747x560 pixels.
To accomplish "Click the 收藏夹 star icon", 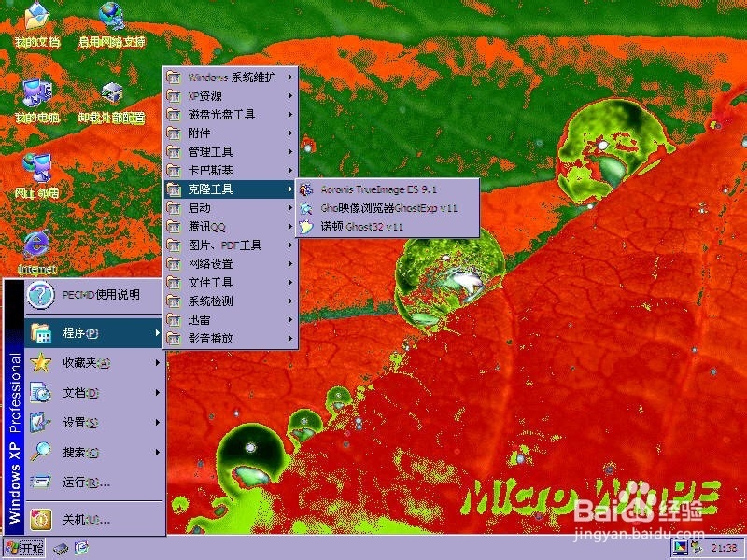I will (x=40, y=363).
